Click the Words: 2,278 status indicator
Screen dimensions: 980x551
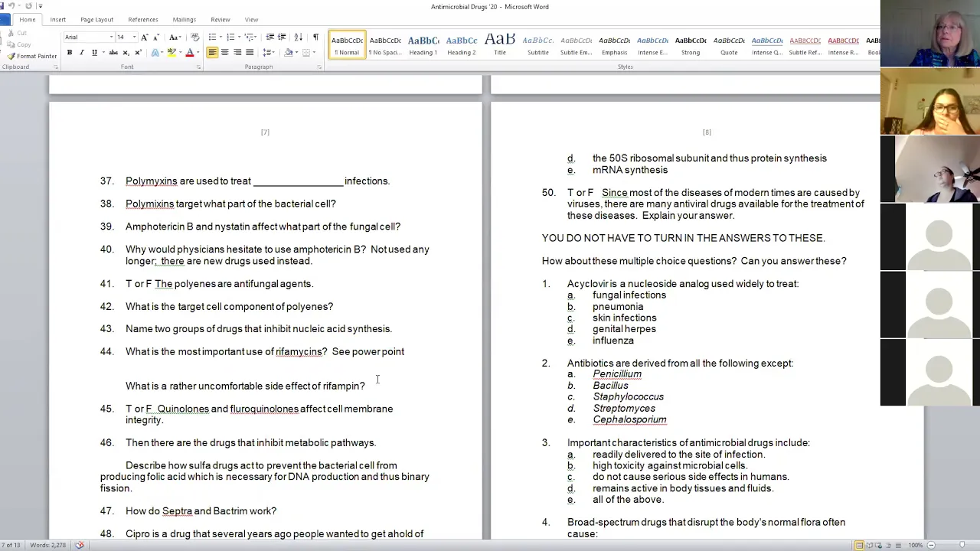pos(47,545)
